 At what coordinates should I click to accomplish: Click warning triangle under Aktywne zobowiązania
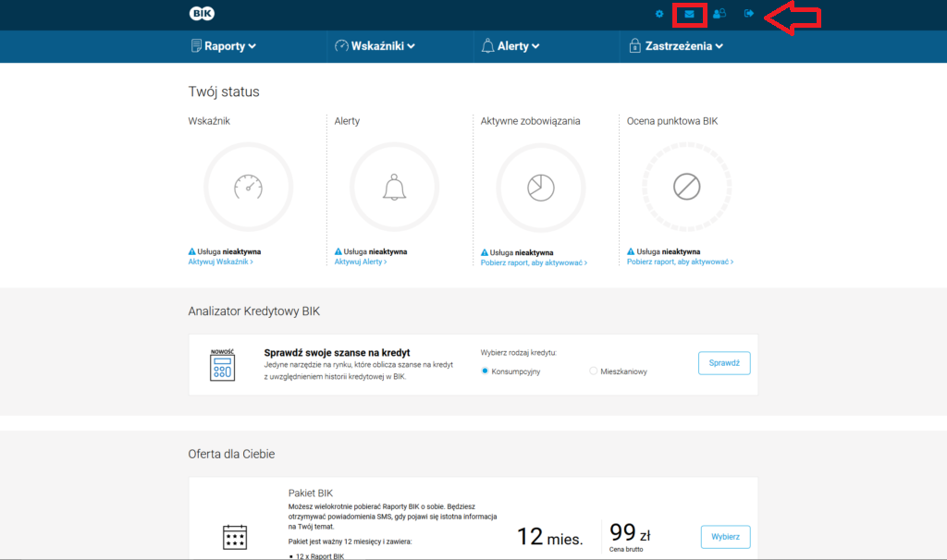pyautogui.click(x=485, y=252)
